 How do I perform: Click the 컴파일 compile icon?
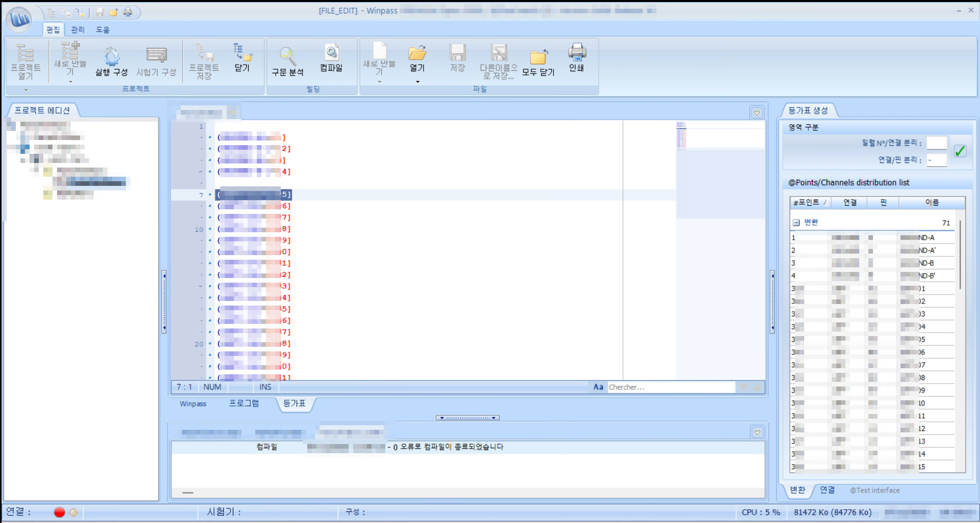[331, 53]
